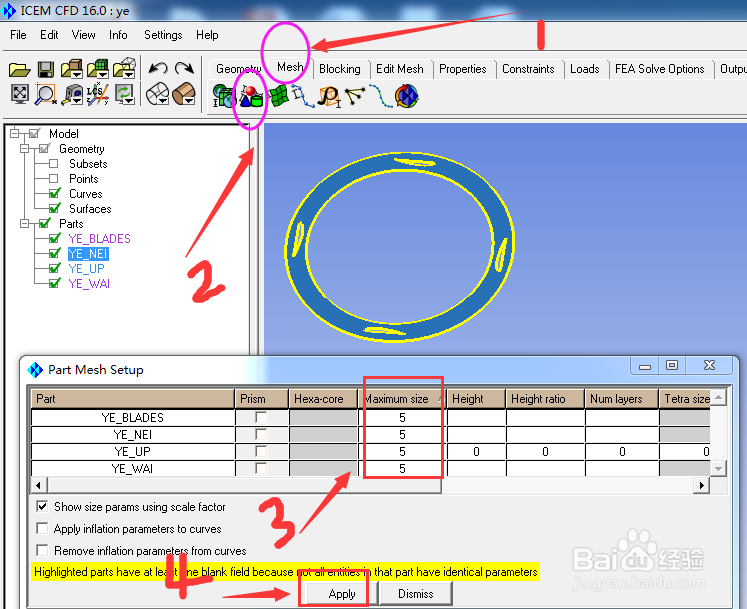Image resolution: width=747 pixels, height=609 pixels.
Task: Click the Prism column header
Action: [262, 399]
